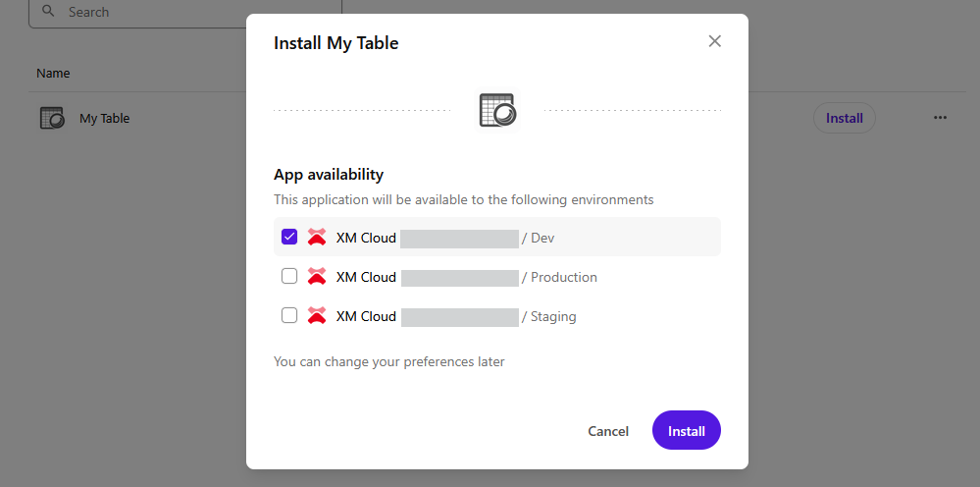Tick the Staging environment checkbox
The height and width of the screenshot is (487, 980).
289,316
